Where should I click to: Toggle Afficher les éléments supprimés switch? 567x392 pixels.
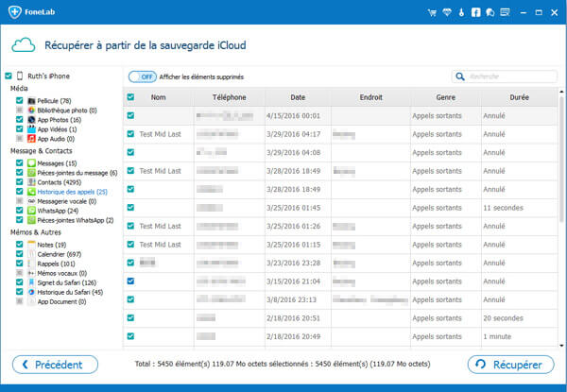pos(143,77)
